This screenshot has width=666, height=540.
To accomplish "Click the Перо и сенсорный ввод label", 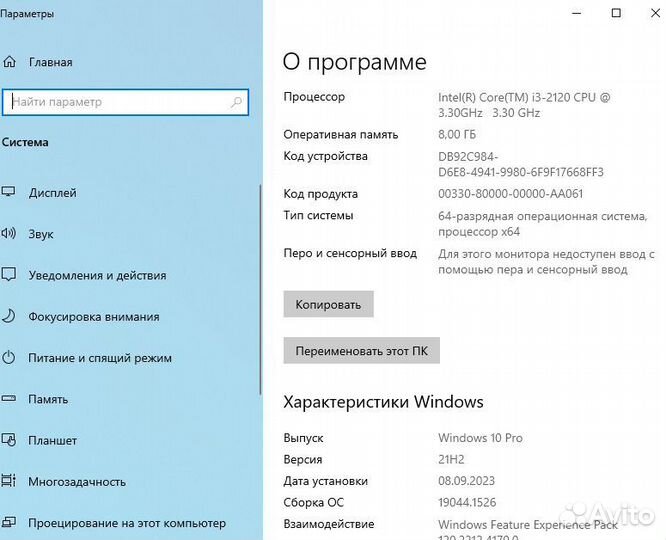I will coord(350,253).
